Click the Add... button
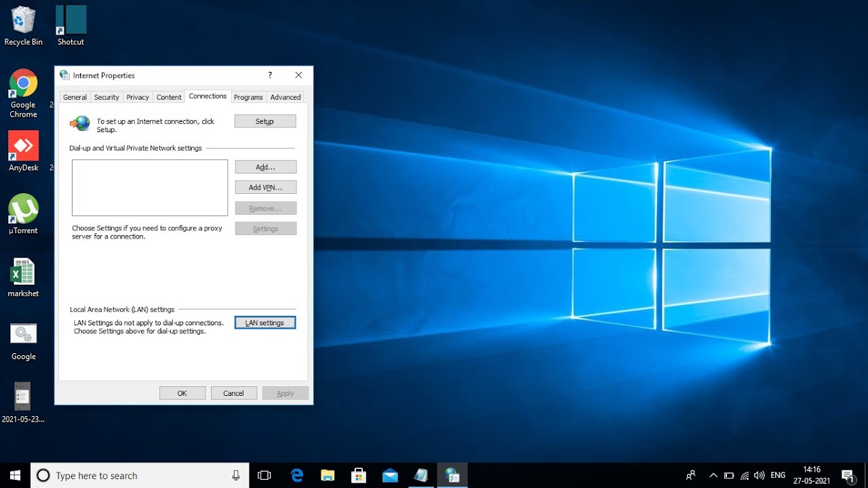 (266, 167)
